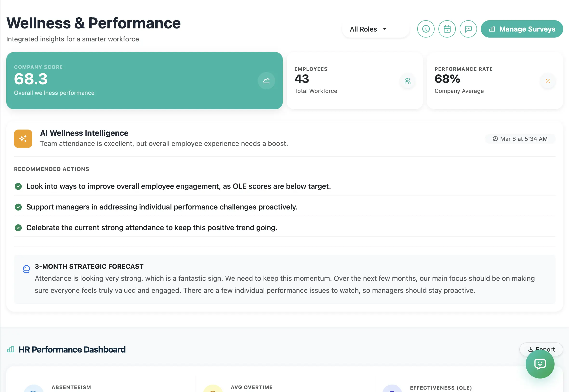This screenshot has height=392, width=569.
Task: Click the chat bubble icon in the header
Action: click(x=468, y=29)
